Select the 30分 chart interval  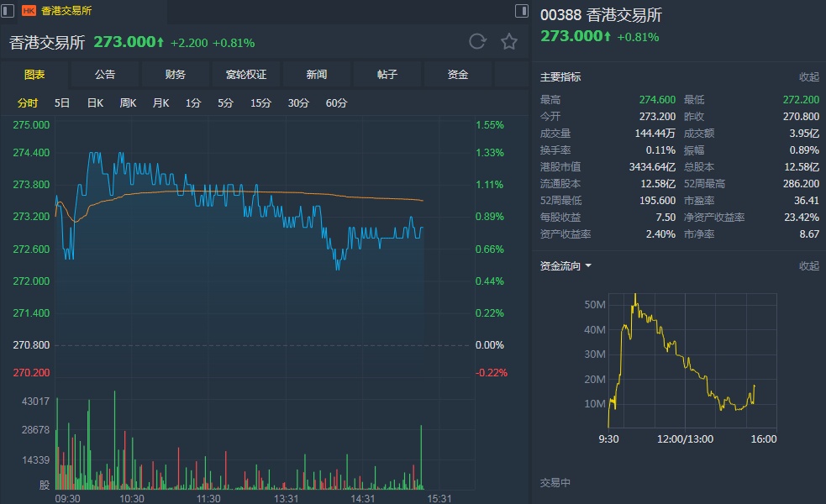coord(298,102)
